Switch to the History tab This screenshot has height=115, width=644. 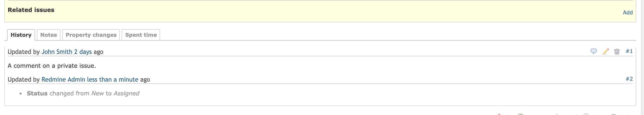pos(21,35)
